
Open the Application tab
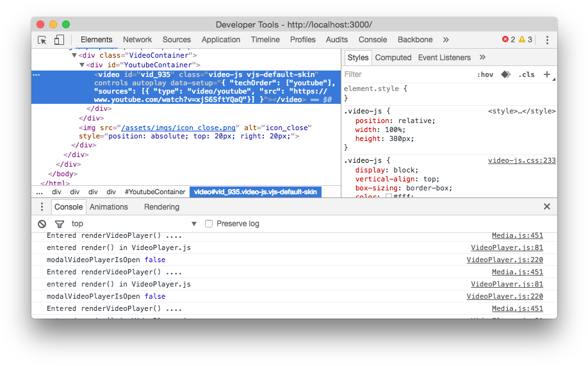coord(221,40)
